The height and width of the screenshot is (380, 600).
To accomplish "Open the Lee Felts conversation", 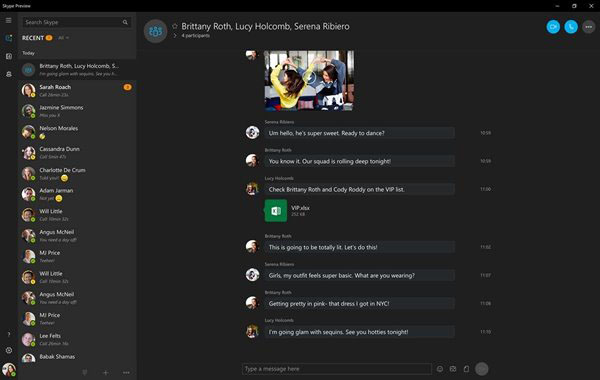I will click(77, 339).
